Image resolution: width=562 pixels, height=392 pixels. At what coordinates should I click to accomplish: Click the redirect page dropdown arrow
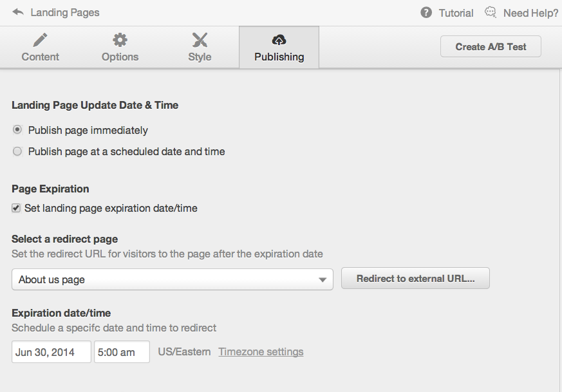tap(323, 280)
